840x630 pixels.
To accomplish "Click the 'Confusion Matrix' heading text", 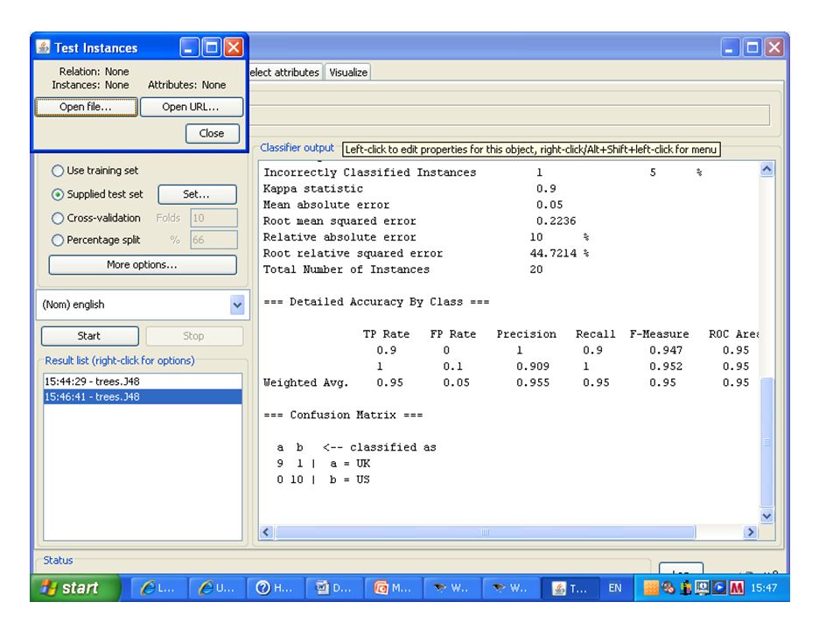I will (343, 415).
